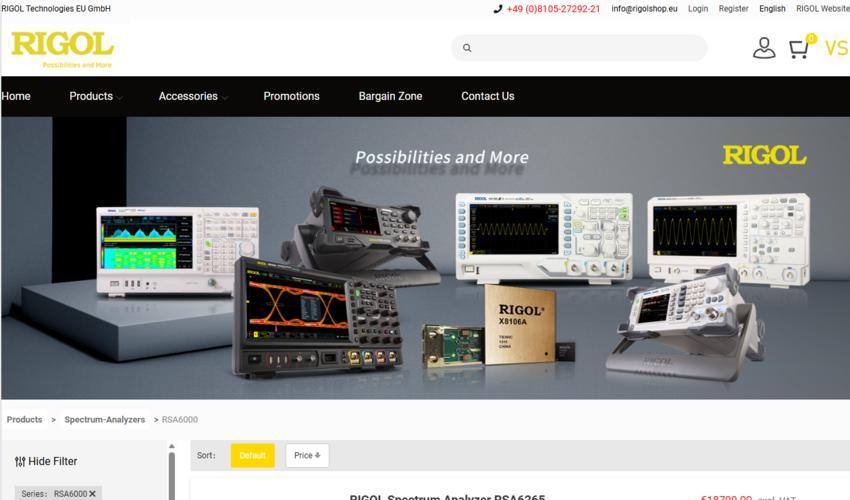This screenshot has width=850, height=500.
Task: Open RIGOL Spectrum Analyzer RSA6265 product title
Action: point(447,496)
